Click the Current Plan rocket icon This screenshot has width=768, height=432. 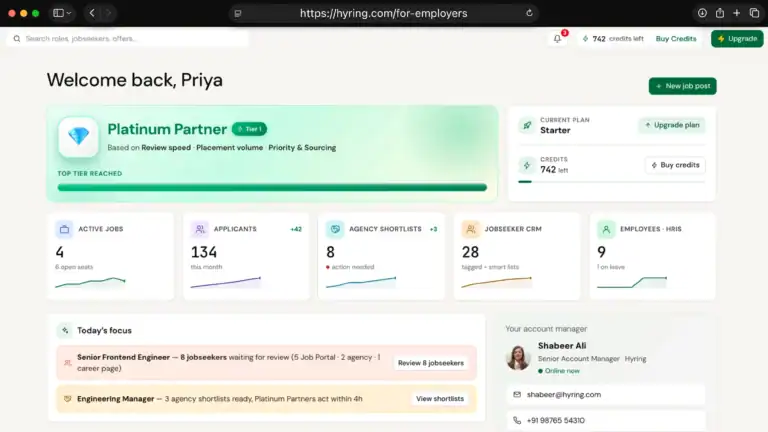(527, 125)
